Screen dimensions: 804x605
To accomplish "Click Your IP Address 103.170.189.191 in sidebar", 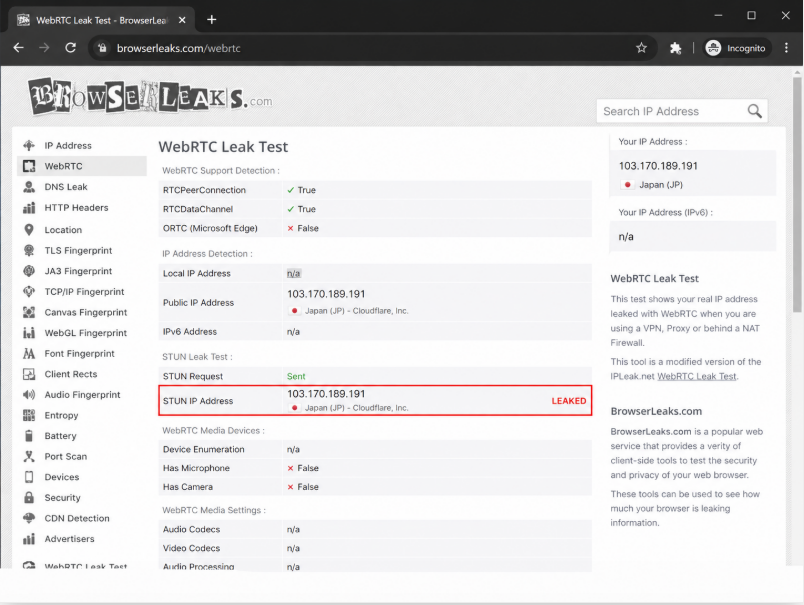I will [658, 166].
